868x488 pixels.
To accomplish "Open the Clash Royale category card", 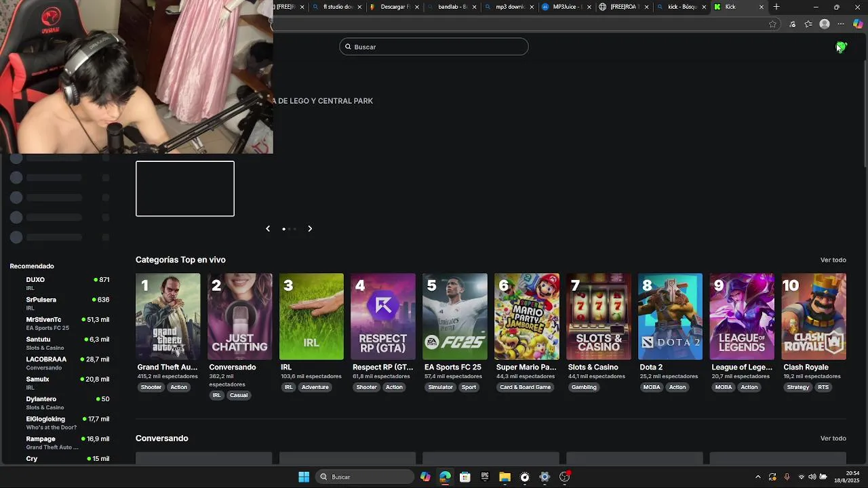I will (814, 317).
